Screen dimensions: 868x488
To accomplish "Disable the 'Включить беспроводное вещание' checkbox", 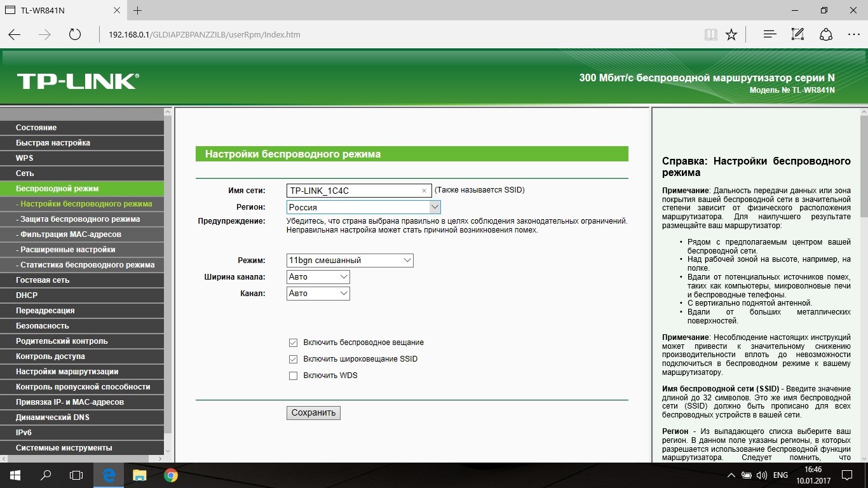I will coord(293,342).
